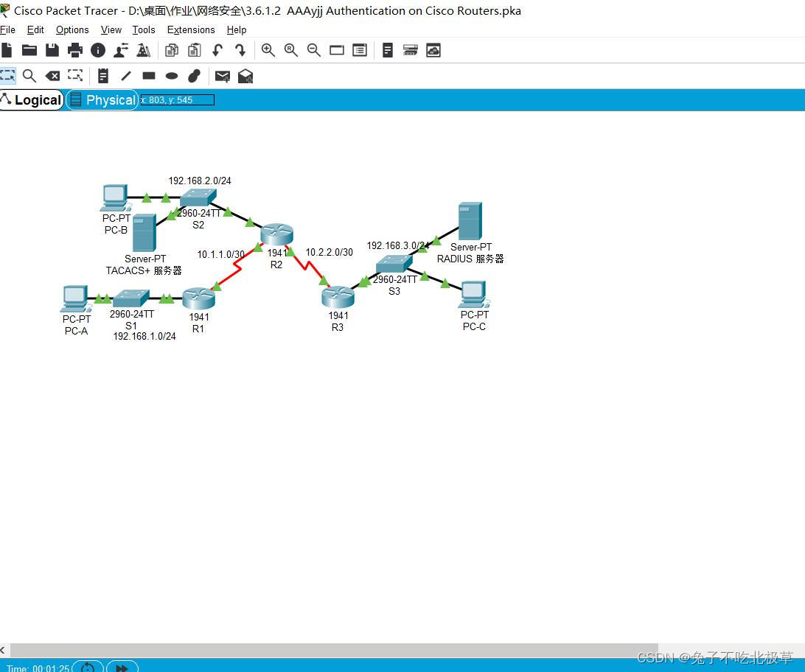Save the file with the floppy disk icon
The width and height of the screenshot is (805, 672).
click(52, 50)
